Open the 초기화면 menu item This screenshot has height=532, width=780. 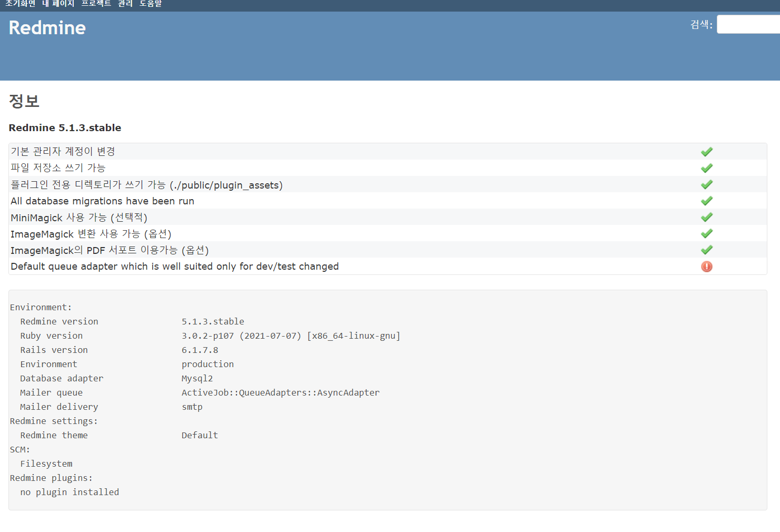(21, 4)
